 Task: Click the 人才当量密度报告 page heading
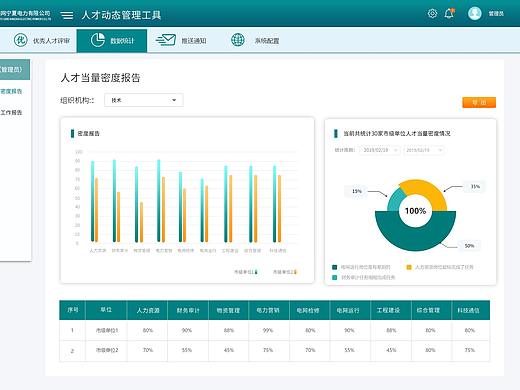coord(100,78)
